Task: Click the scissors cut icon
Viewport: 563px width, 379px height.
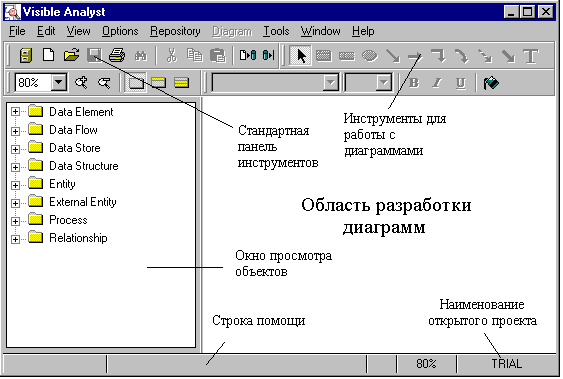Action: pyautogui.click(x=172, y=56)
